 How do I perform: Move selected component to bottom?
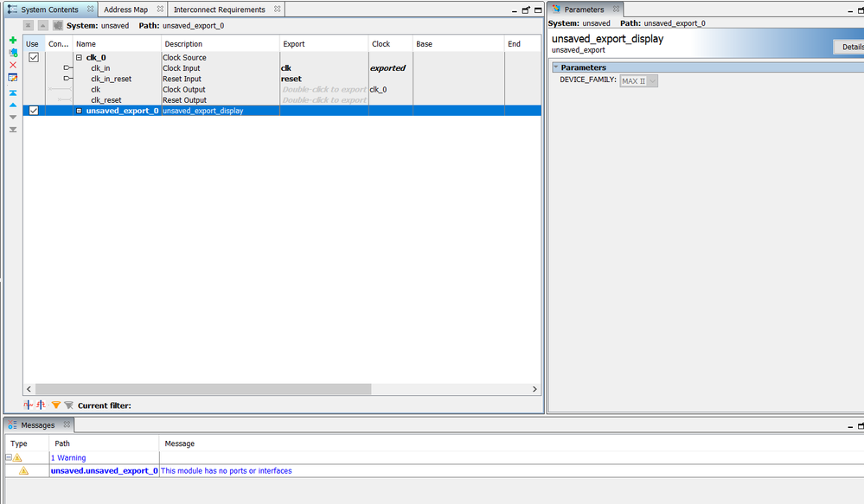(x=13, y=130)
